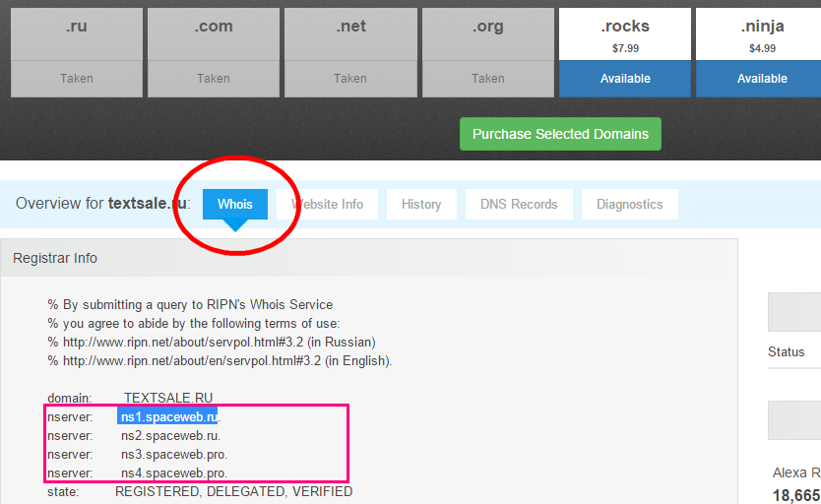
Task: Select the .net taken domain tile
Action: click(350, 52)
